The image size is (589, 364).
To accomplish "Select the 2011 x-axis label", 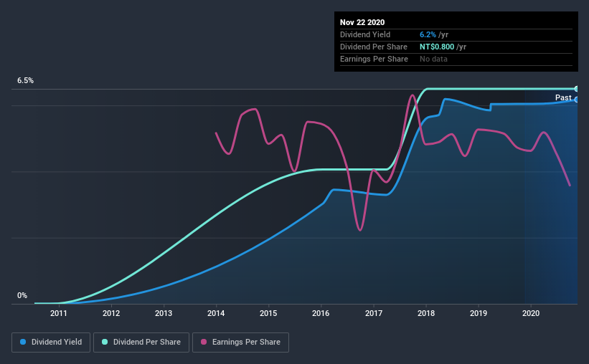I will pyautogui.click(x=59, y=313).
